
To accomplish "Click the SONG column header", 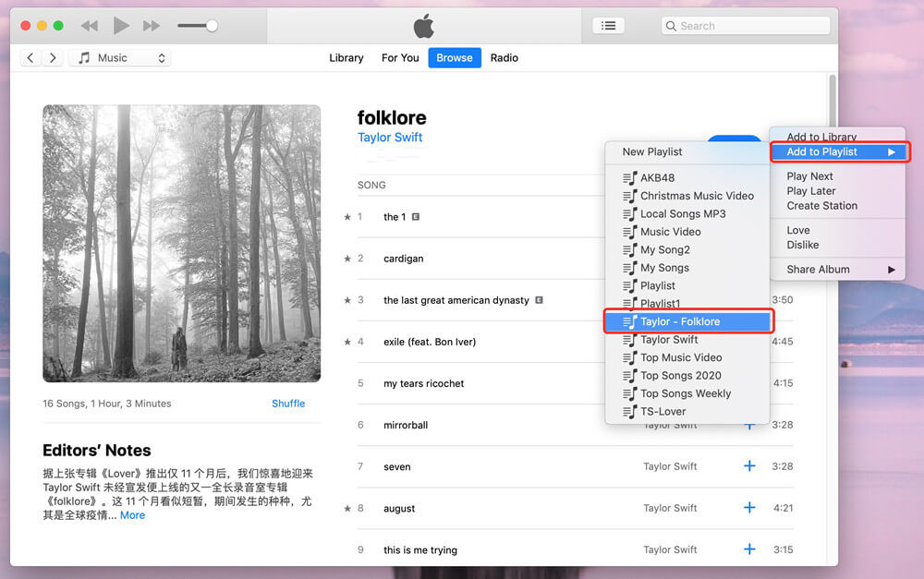I will pos(371,185).
